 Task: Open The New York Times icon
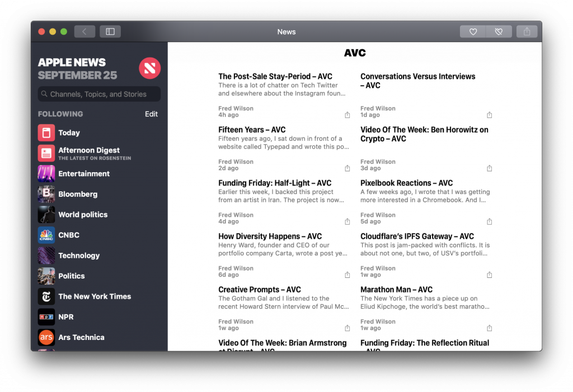click(46, 296)
